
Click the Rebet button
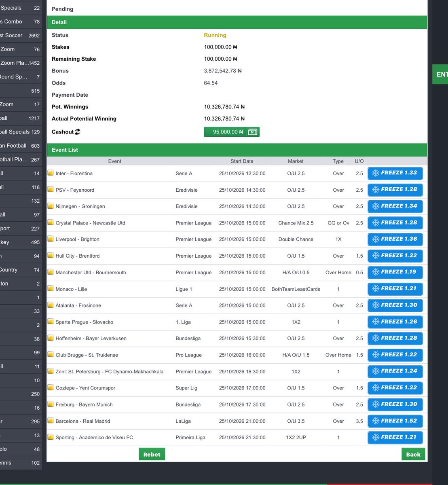point(152,454)
